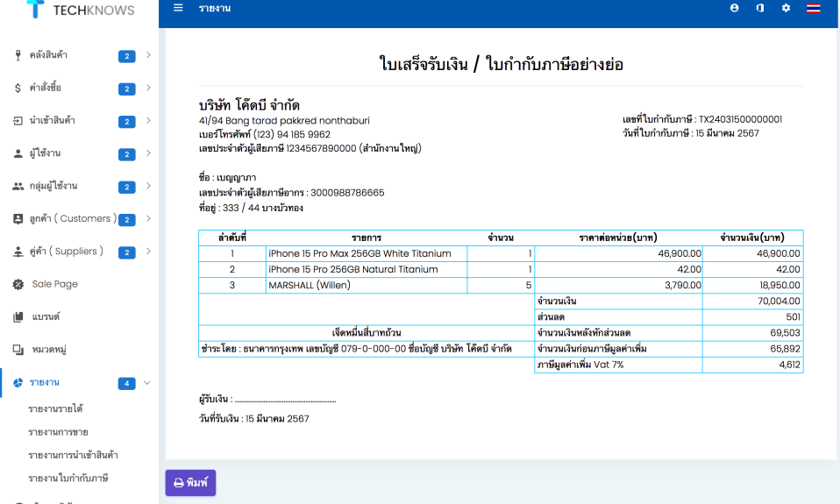Click the fullscreen icon in header
The width and height of the screenshot is (840, 504).
[760, 8]
